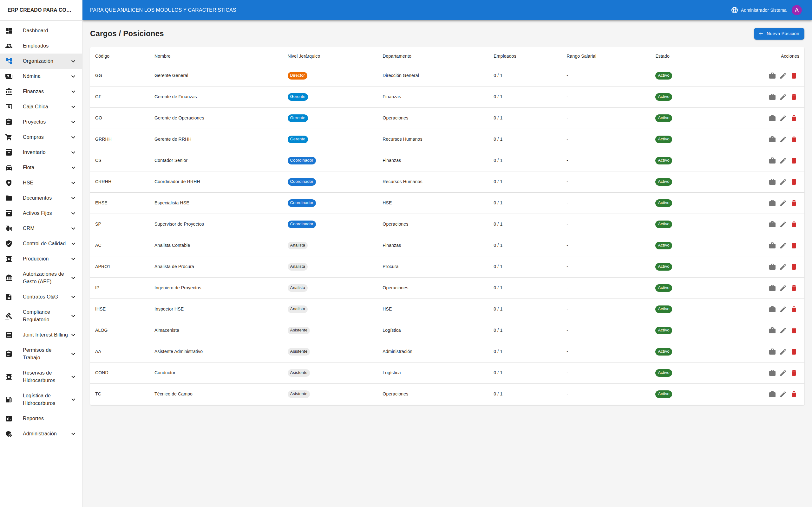Click the Nueva Posición button
The image size is (812, 507).
pos(778,34)
